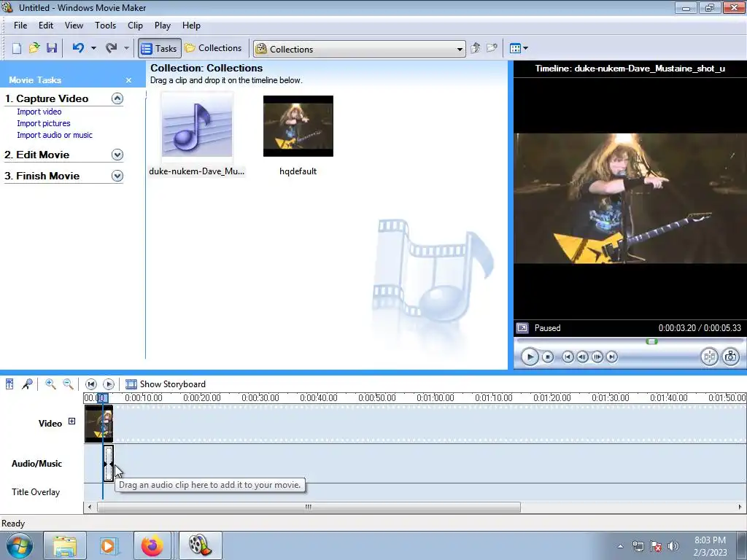This screenshot has height=560, width=747.
Task: Switch to Show Storyboard view
Action: pos(166,384)
